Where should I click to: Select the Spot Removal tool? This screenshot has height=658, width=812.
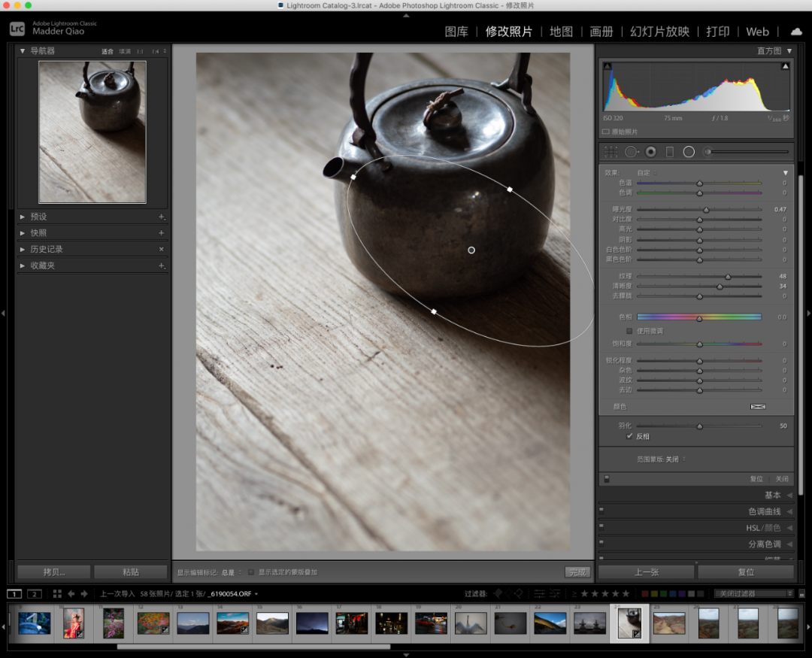coord(631,152)
